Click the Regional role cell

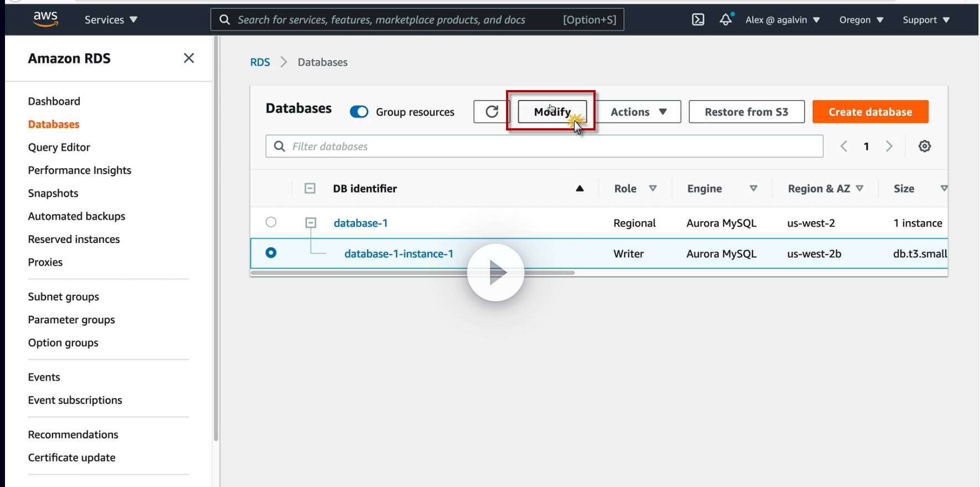[x=634, y=223]
